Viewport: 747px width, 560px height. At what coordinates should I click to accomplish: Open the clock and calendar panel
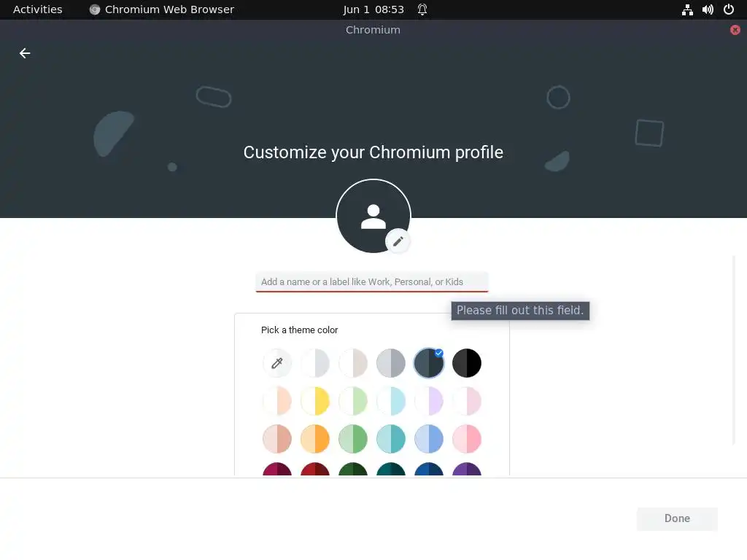point(373,9)
